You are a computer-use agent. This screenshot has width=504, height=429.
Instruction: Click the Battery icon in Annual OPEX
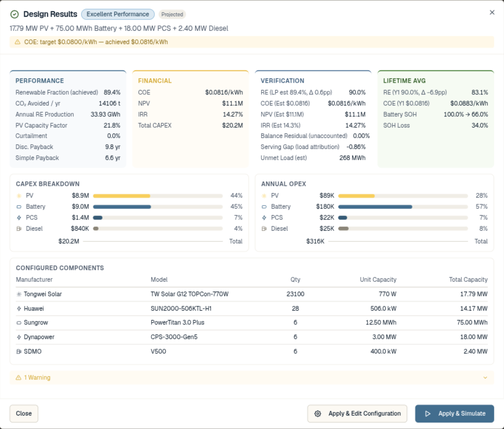coord(264,207)
